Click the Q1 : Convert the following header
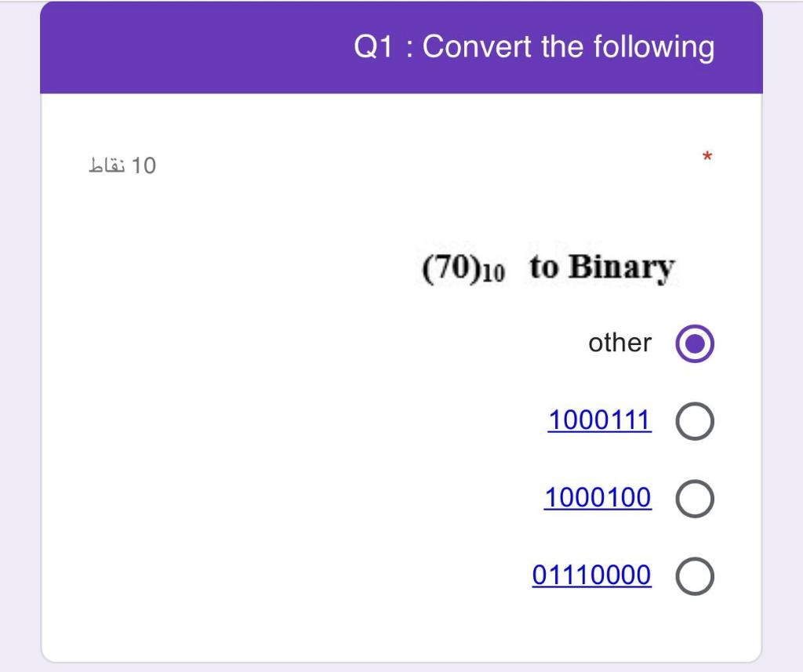This screenshot has height=672, width=803. coord(536,46)
